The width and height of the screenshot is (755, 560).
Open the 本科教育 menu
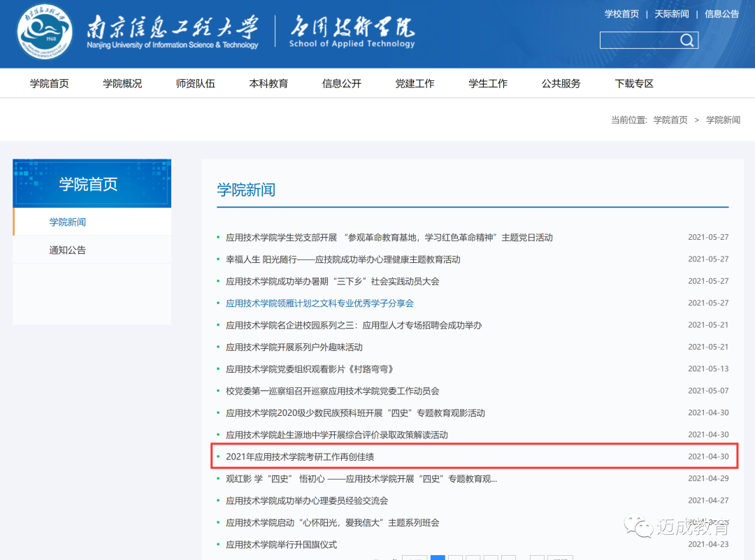268,82
